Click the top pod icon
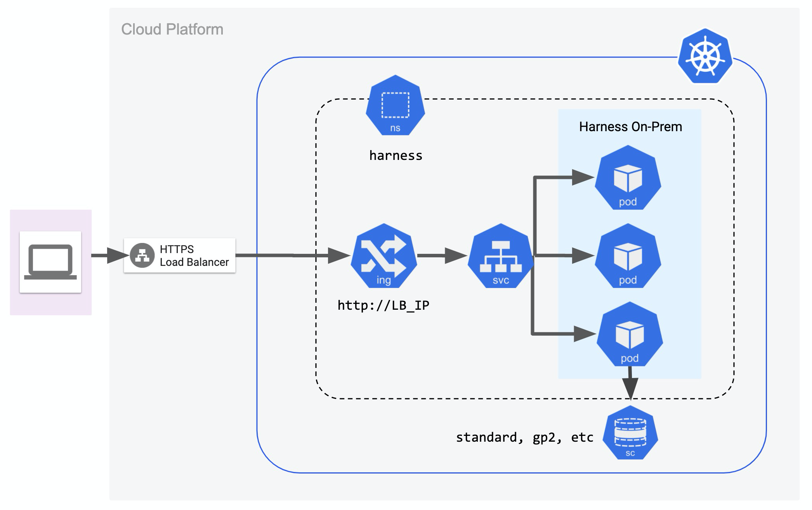The height and width of the screenshot is (510, 812). click(x=628, y=177)
